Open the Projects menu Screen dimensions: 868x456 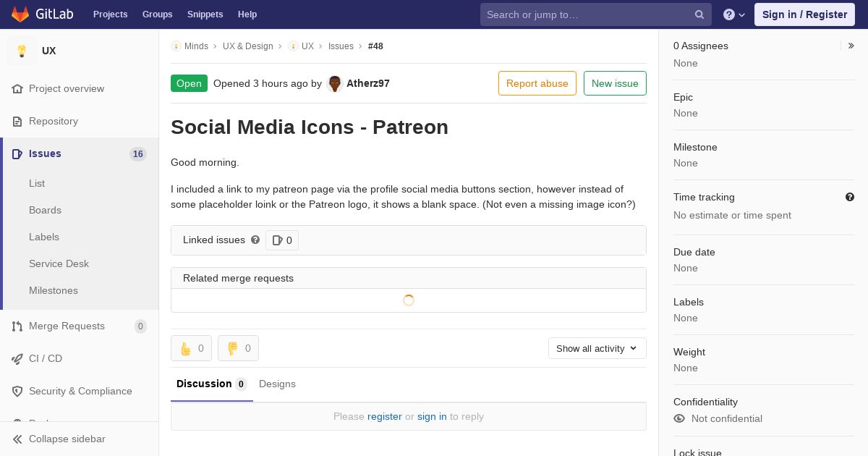[110, 14]
